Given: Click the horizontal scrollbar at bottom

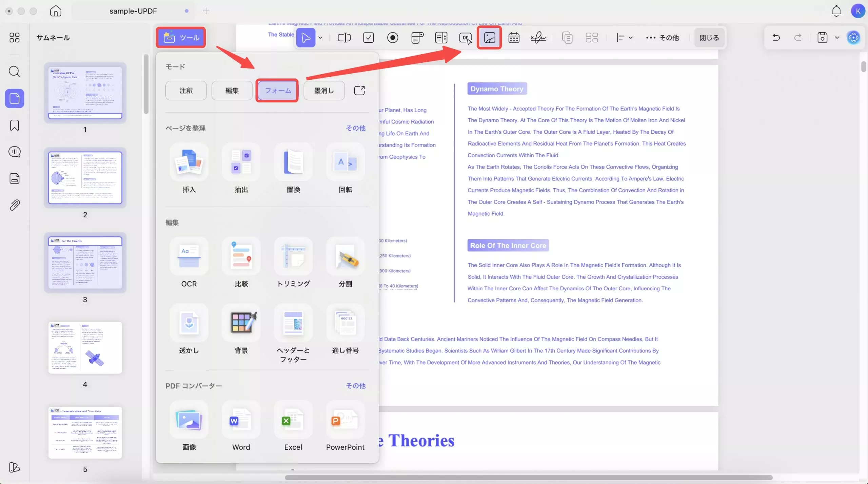Looking at the screenshot, I should 528,478.
